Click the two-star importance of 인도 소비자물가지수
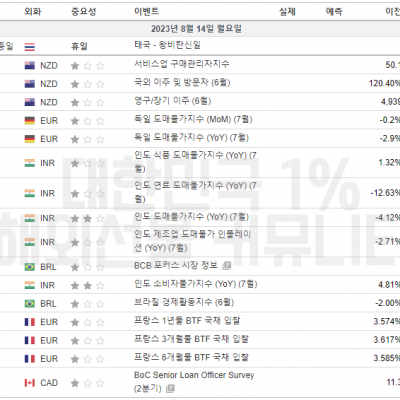Viewport: 400px width, 400px height. pyautogui.click(x=88, y=286)
